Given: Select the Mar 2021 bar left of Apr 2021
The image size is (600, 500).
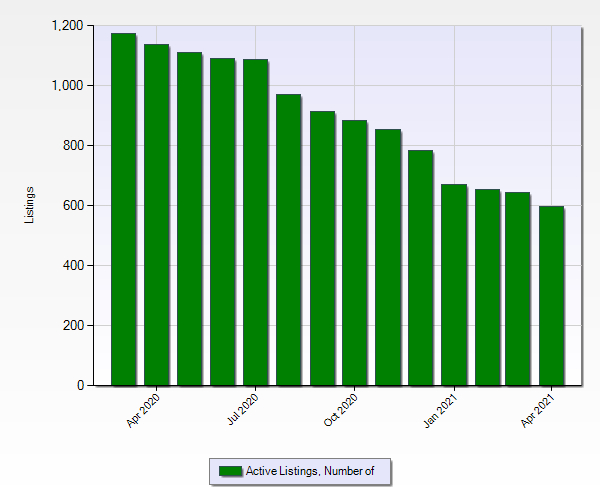Looking at the screenshot, I should (517, 289).
